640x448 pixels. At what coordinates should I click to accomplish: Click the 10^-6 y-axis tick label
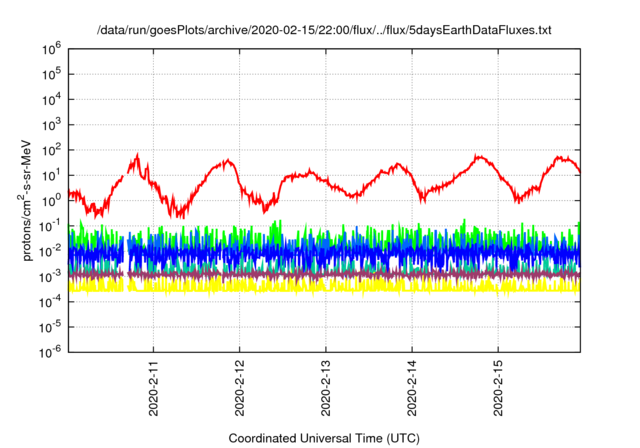50,352
